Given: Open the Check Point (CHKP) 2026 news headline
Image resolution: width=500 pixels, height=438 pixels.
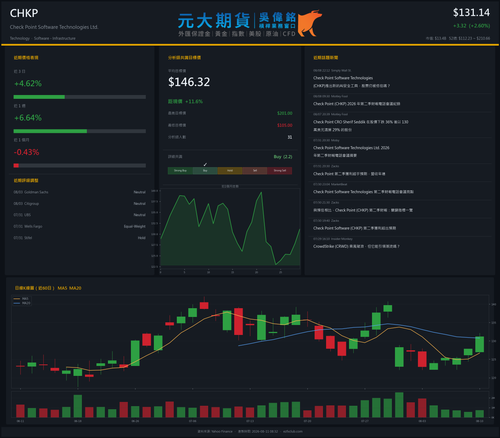Looking at the screenshot, I should click(357, 104).
